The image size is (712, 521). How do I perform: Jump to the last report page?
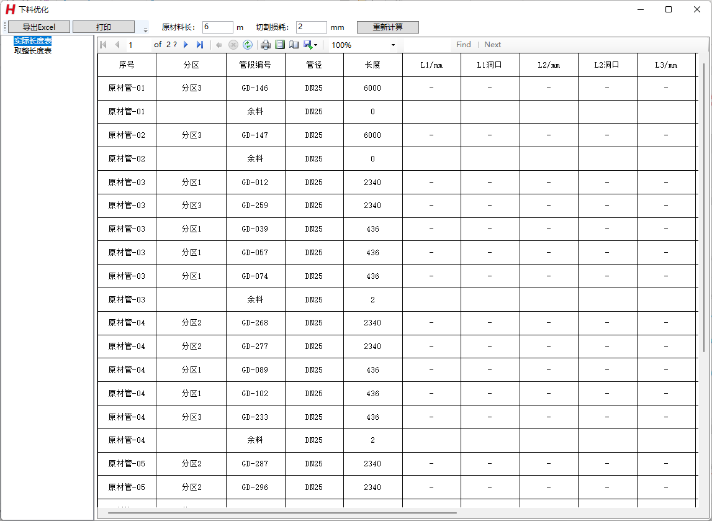(x=200, y=45)
